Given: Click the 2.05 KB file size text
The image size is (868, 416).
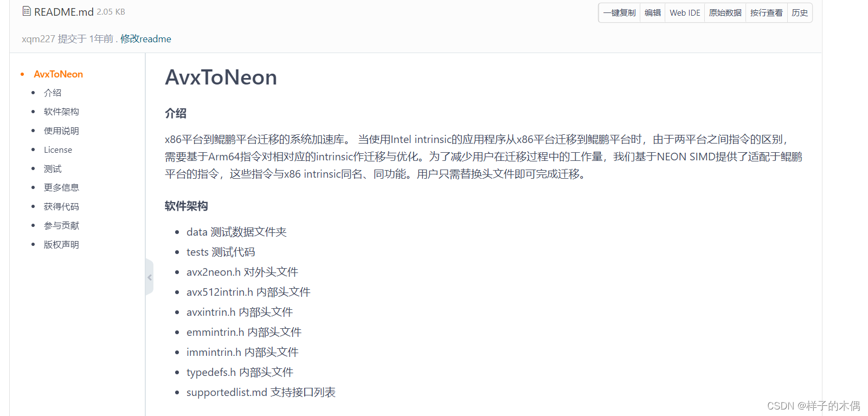Looking at the screenshot, I should [x=111, y=12].
